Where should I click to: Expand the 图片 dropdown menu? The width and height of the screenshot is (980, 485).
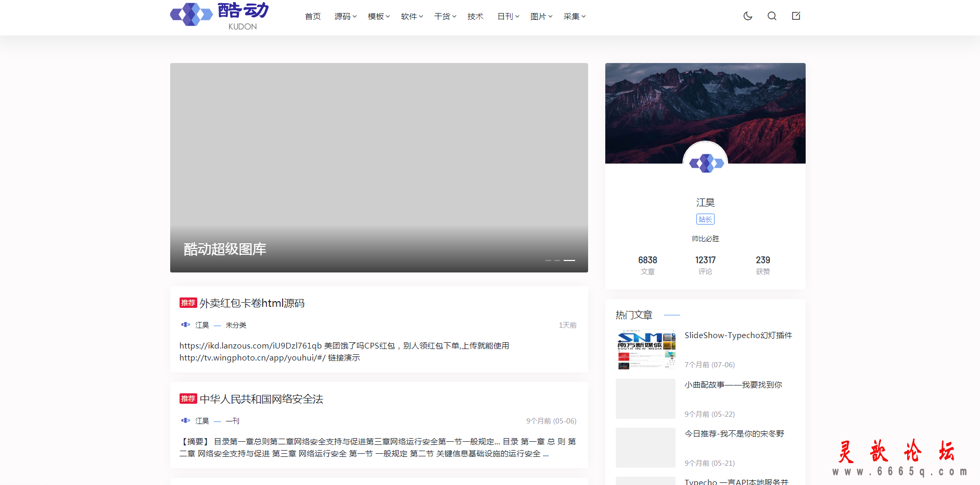click(x=541, y=17)
